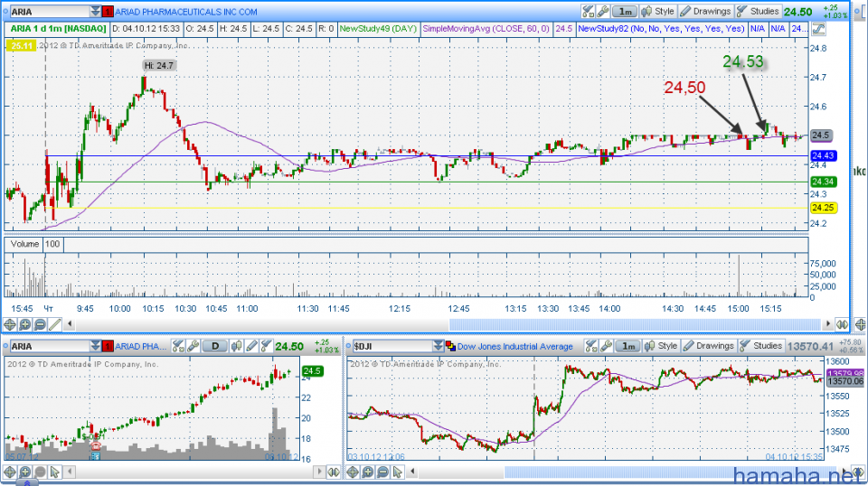Click yellow 24.25 price level label

(x=823, y=208)
